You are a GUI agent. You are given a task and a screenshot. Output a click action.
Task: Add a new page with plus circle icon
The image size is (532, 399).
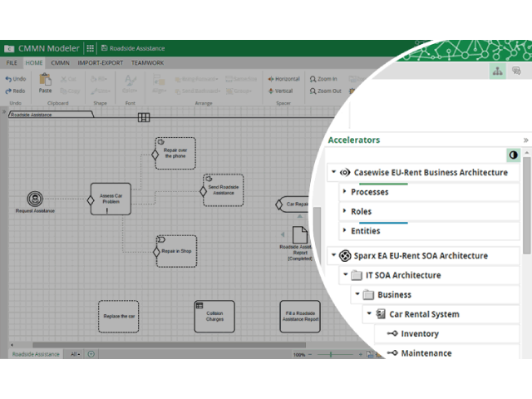(x=91, y=354)
